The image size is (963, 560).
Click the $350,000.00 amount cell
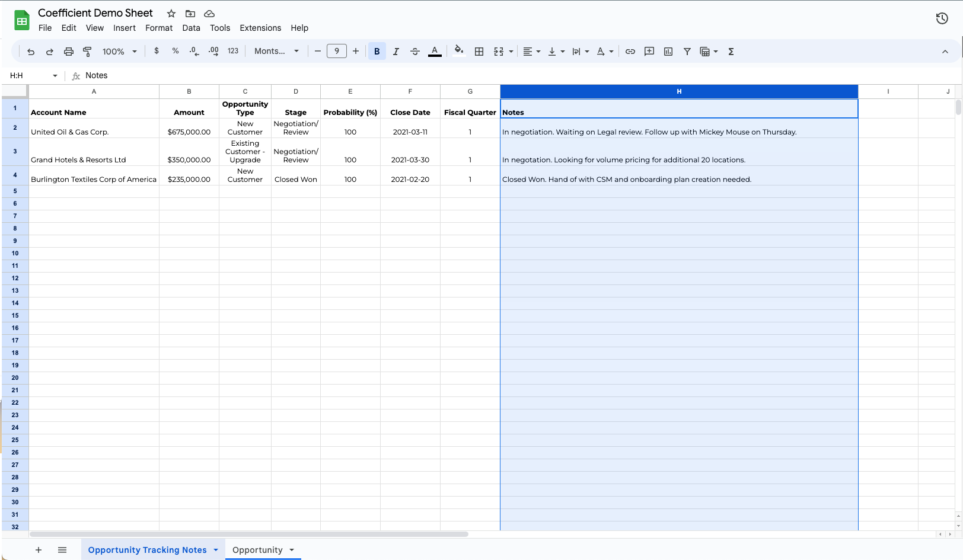189,152
